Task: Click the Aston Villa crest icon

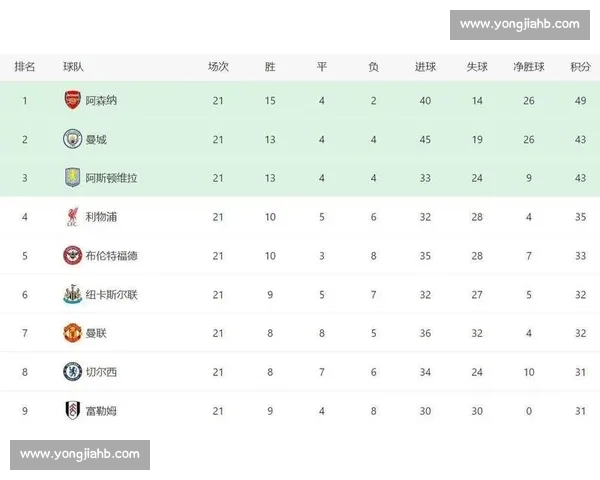Action: tap(72, 177)
